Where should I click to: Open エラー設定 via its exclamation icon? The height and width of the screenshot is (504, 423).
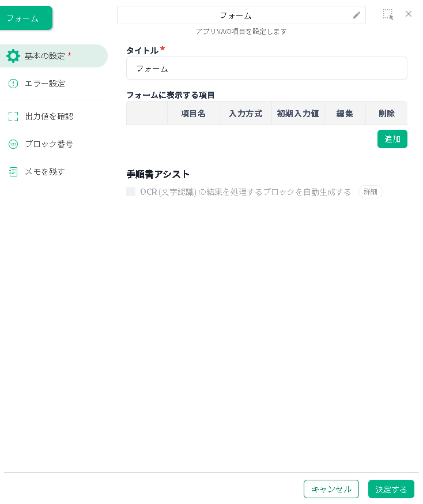13,84
